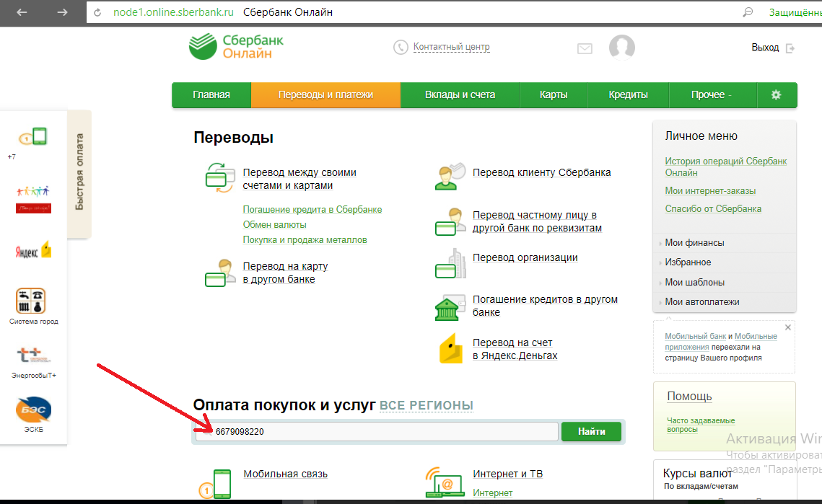Go back with browser back arrow
Image resolution: width=822 pixels, height=504 pixels.
coord(22,12)
